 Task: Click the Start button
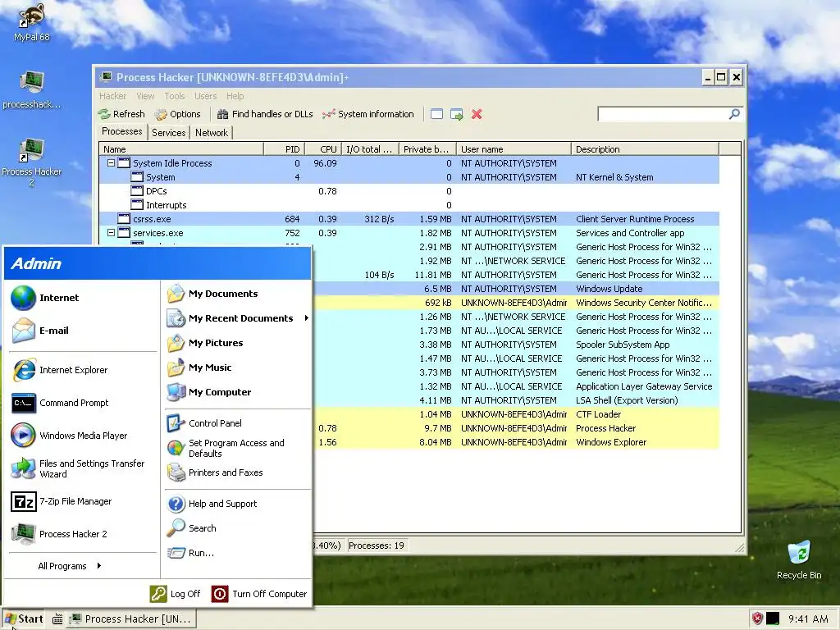24,619
